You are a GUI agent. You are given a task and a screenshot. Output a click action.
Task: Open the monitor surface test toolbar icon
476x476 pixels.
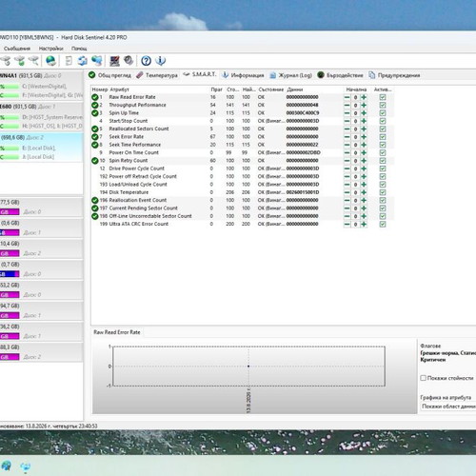click(x=114, y=60)
